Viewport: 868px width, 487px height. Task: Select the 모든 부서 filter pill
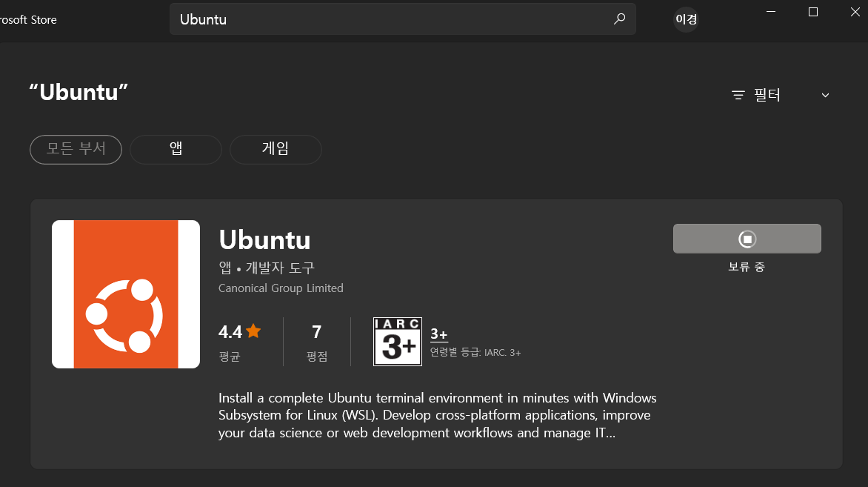[x=76, y=150]
